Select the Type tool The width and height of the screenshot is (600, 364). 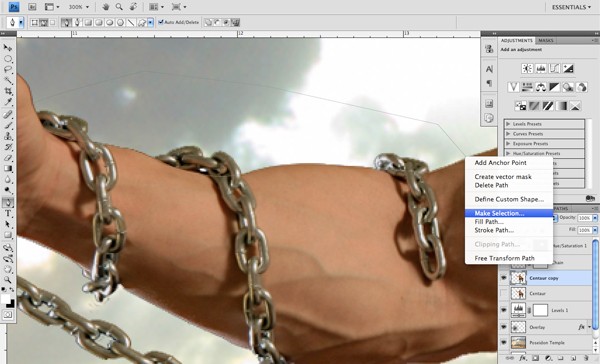[x=8, y=214]
